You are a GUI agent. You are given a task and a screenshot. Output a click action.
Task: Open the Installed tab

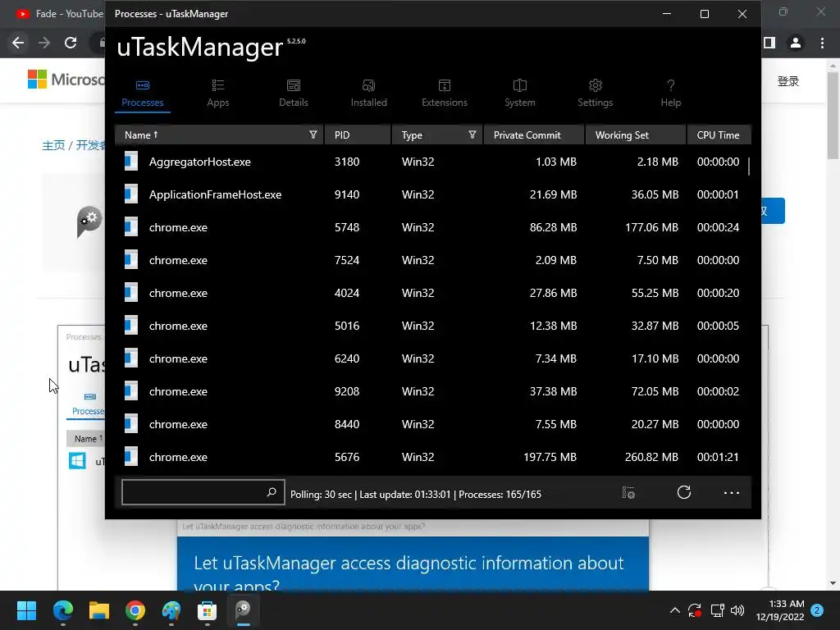(368, 94)
